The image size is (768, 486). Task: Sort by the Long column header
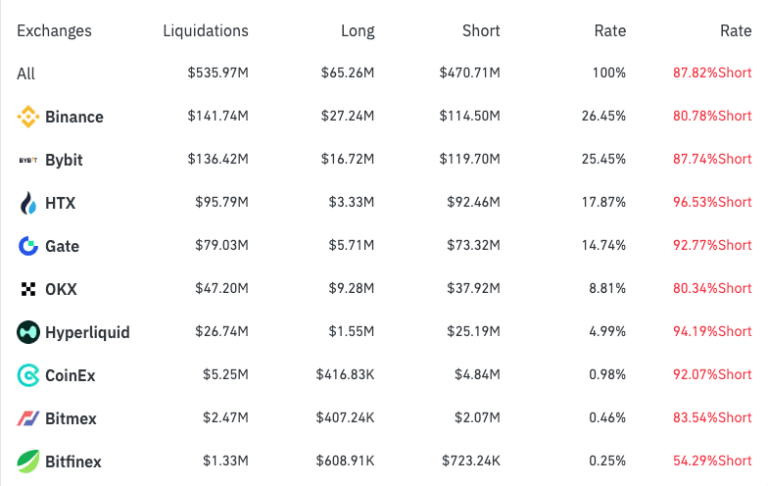[357, 31]
